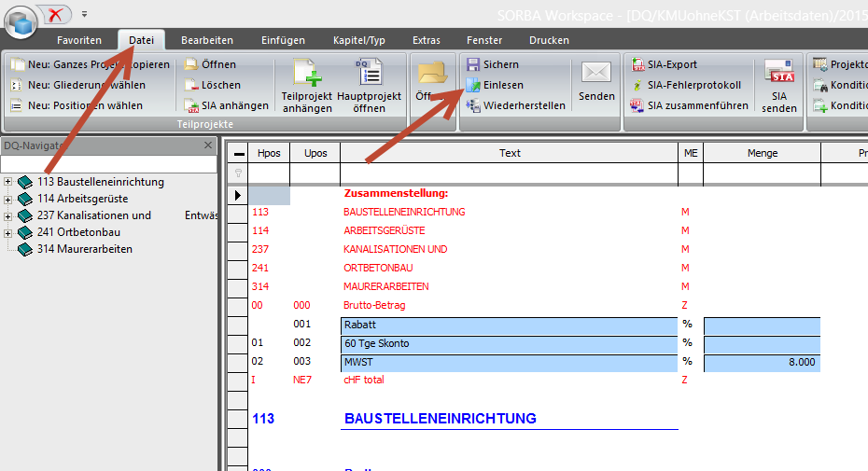
Task: Click the Sichern save icon
Action: tap(473, 64)
